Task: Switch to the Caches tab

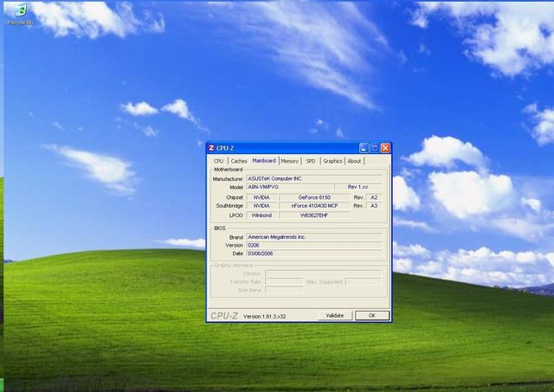Action: pos(239,161)
